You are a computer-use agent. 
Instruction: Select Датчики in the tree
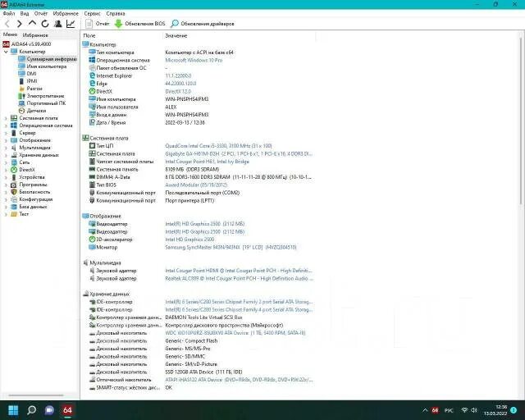(x=32, y=111)
